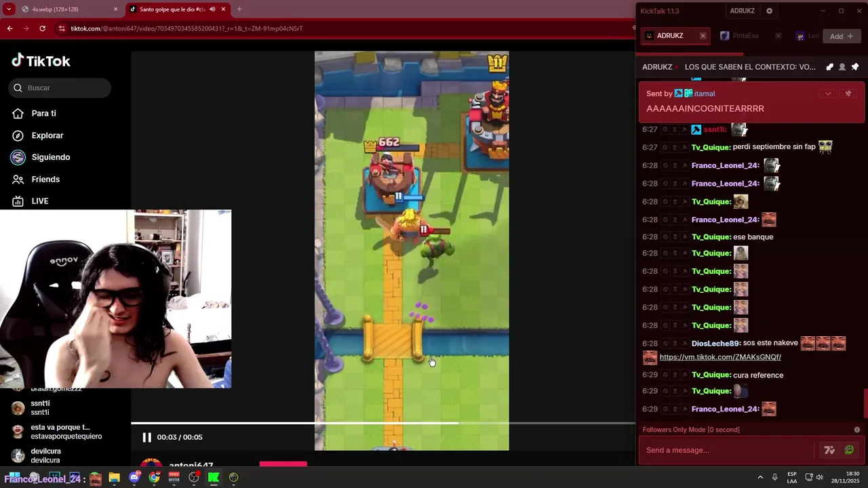Open File Explorer from taskbar
Viewport: 868px width, 488px height.
114,478
